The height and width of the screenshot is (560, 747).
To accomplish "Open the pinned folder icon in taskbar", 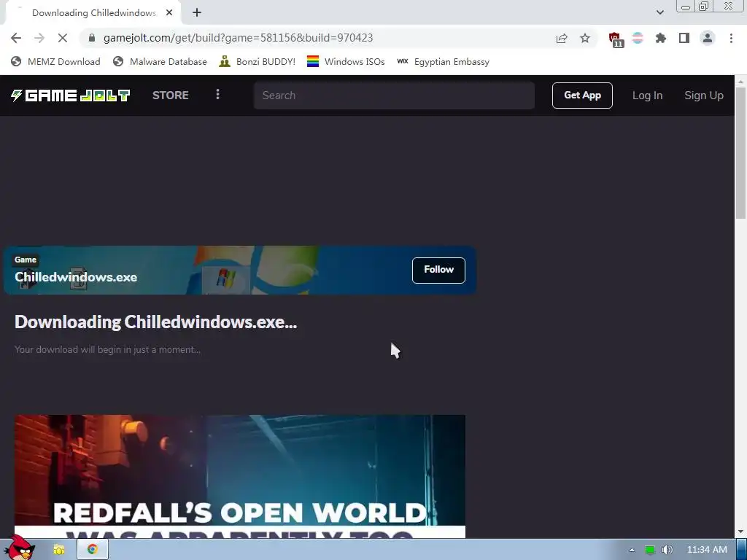I will [x=58, y=550].
